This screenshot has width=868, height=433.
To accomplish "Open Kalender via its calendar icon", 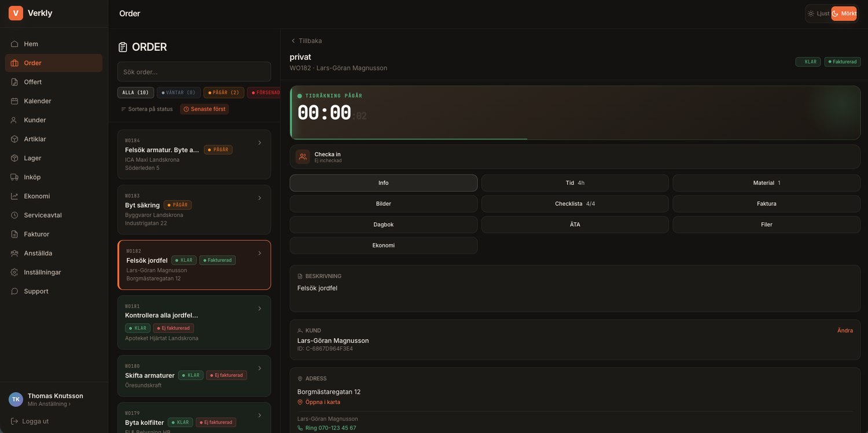I will tap(14, 101).
